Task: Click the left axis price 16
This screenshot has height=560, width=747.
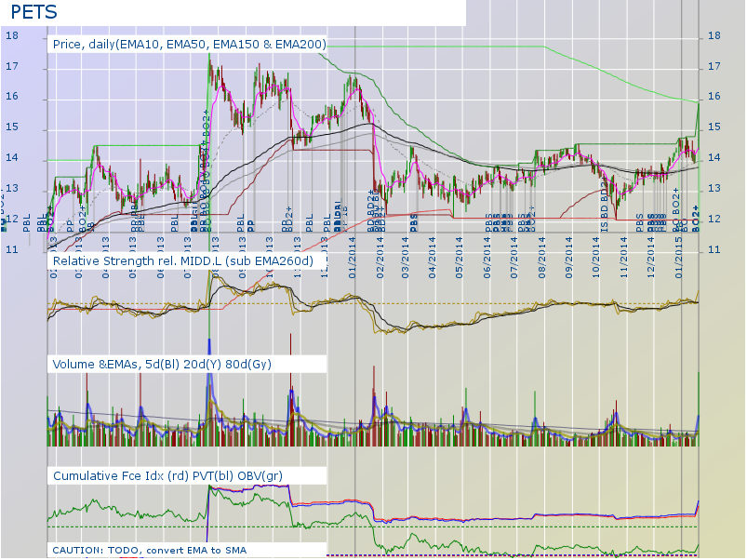Action: pyautogui.click(x=12, y=96)
